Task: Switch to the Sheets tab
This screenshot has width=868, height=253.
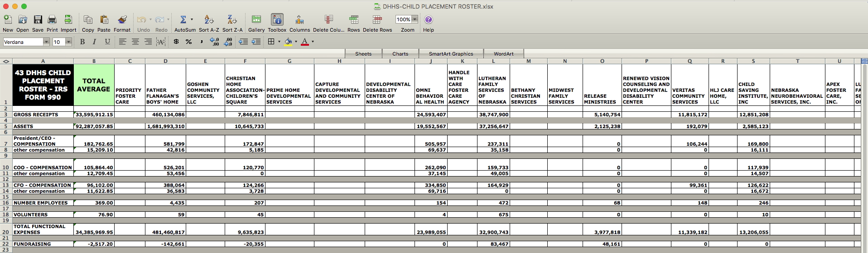Action: click(363, 53)
